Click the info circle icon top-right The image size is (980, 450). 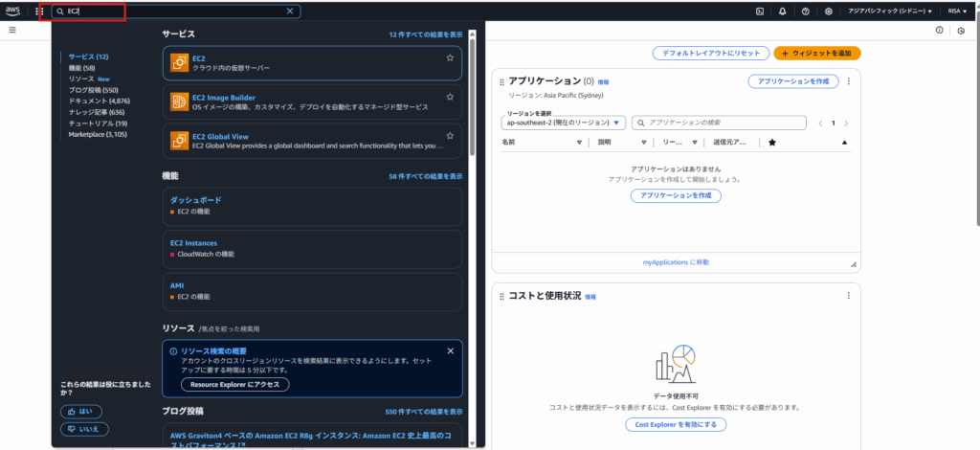click(x=940, y=30)
